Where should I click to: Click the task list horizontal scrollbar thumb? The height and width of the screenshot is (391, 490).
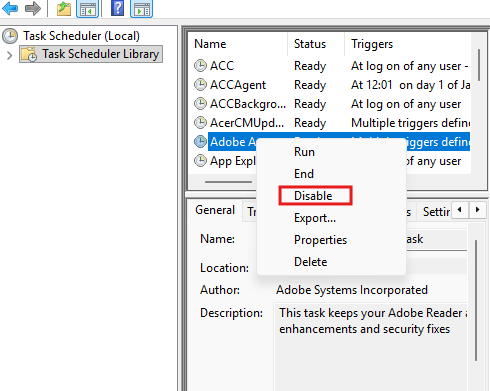pyautogui.click(x=228, y=182)
